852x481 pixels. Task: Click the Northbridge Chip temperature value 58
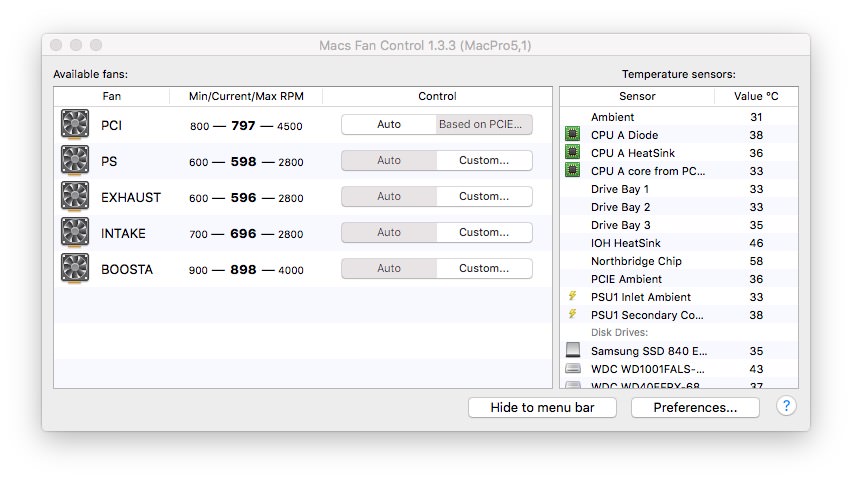756,261
